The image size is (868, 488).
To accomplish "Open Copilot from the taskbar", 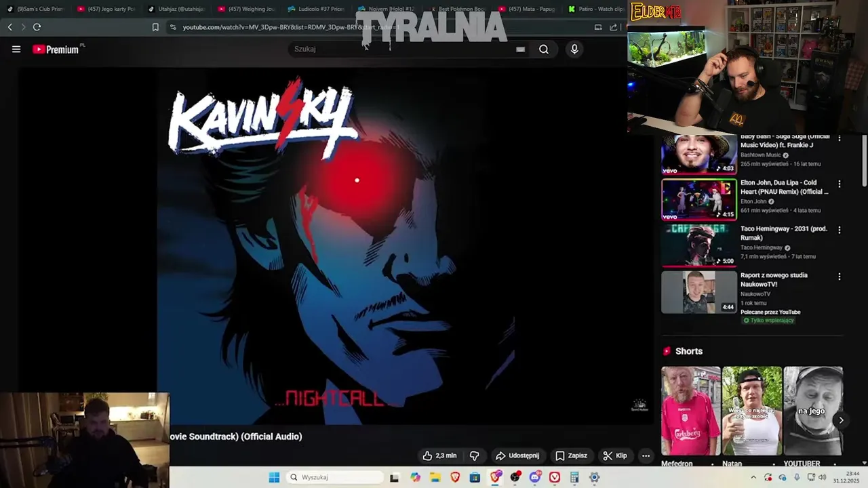I will click(416, 477).
